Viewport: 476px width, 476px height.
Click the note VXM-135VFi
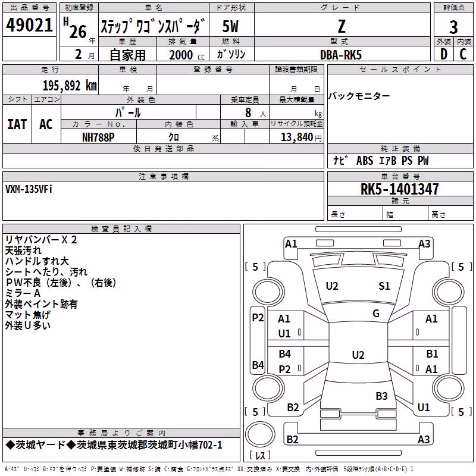tap(29, 189)
